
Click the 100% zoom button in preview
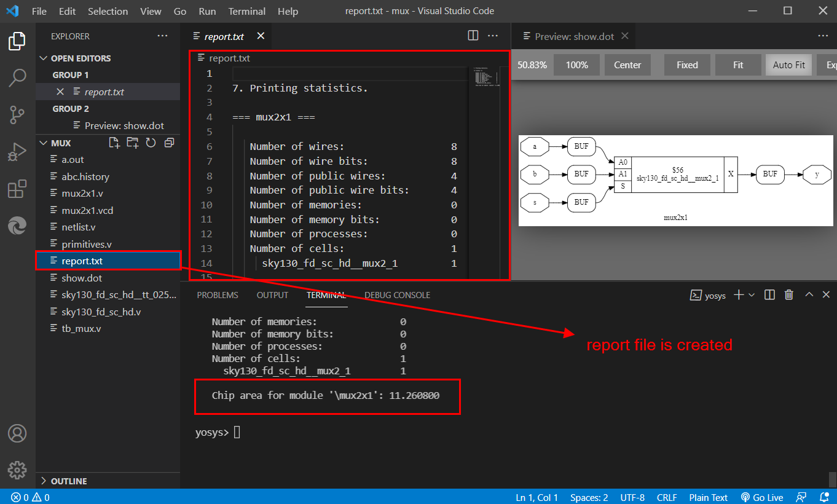(576, 65)
